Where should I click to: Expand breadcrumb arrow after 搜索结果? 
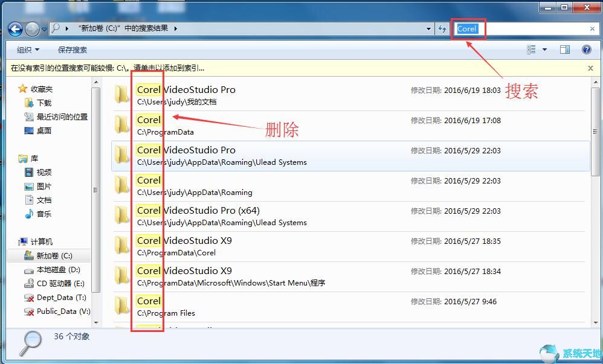tap(176, 28)
